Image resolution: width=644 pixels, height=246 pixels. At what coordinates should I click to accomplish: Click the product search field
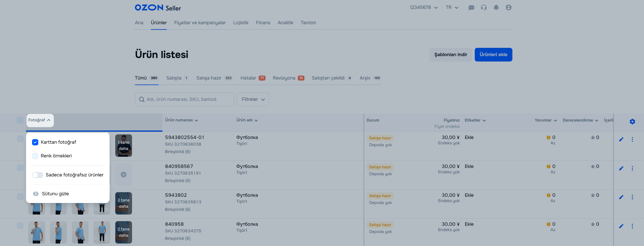pos(185,99)
